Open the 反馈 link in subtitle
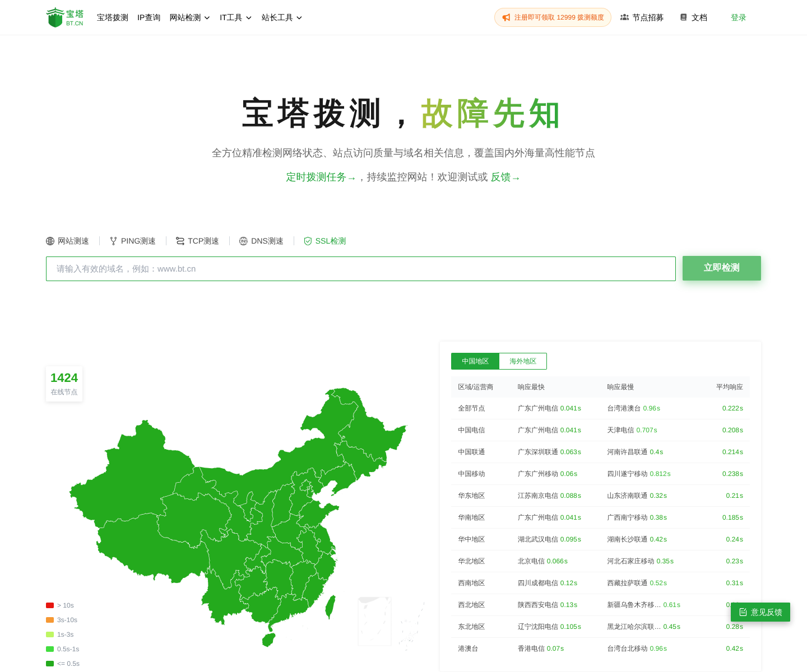This screenshot has width=807, height=672. (505, 177)
